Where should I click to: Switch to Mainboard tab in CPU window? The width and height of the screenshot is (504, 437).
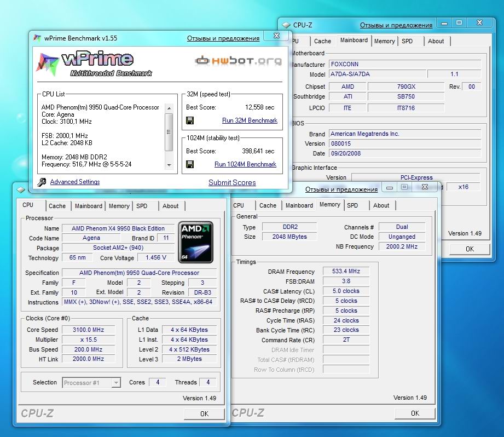tap(89, 206)
